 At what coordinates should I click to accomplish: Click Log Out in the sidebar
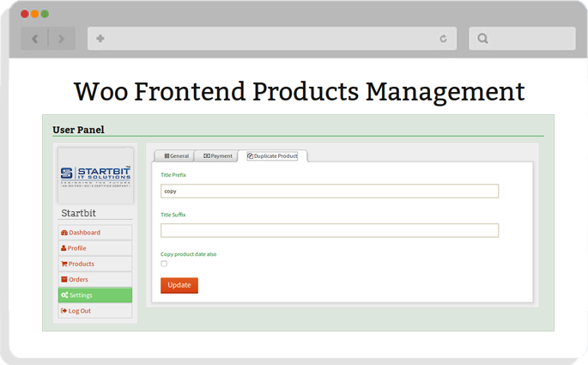pos(94,310)
